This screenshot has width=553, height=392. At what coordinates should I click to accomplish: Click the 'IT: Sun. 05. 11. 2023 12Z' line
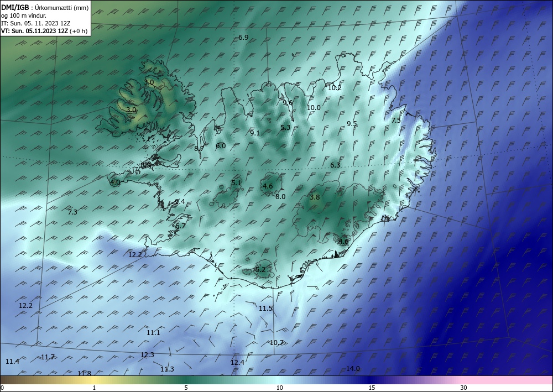coord(35,23)
